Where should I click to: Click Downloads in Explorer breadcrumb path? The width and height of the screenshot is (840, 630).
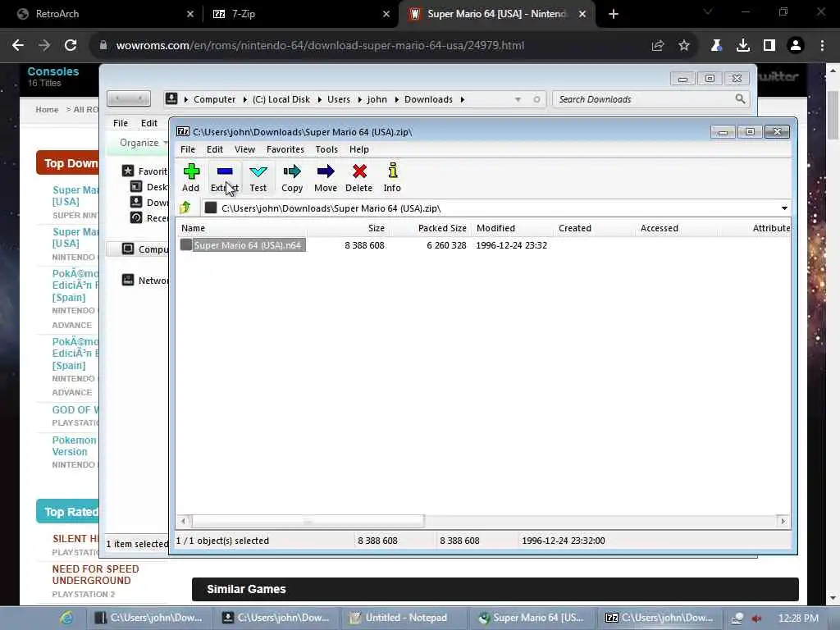[428, 99]
